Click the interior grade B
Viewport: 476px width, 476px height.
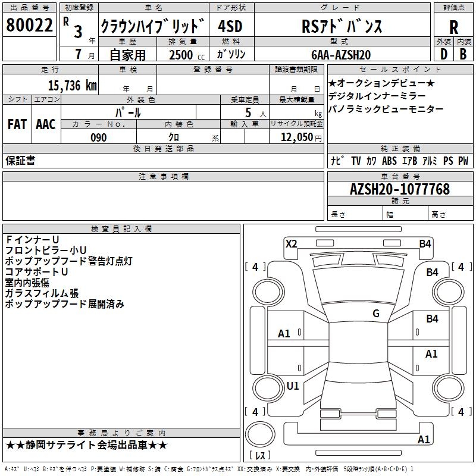click(x=463, y=54)
